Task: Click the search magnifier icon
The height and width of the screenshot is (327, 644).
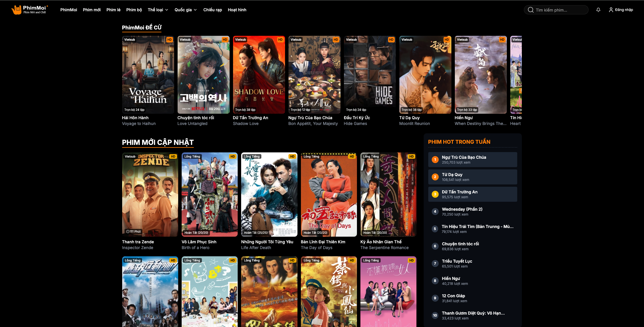Action: coord(531,10)
